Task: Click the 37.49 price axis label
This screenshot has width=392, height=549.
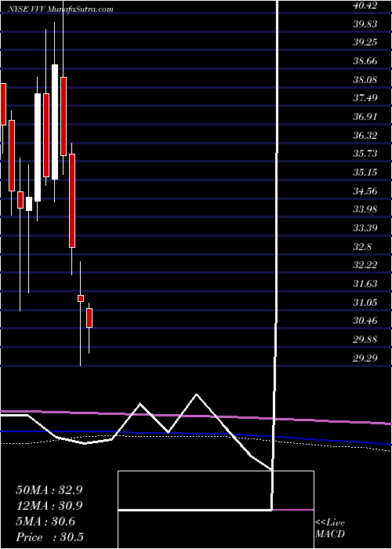Action: pos(364,98)
